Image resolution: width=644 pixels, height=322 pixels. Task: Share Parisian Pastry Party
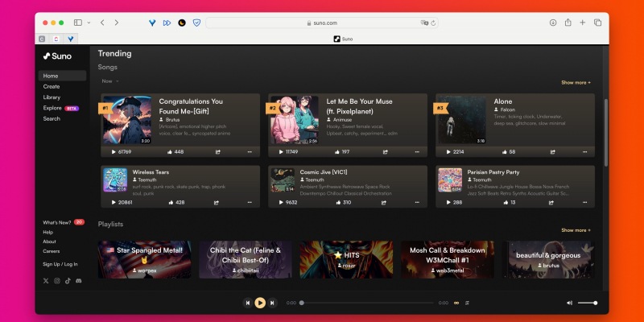pyautogui.click(x=551, y=203)
